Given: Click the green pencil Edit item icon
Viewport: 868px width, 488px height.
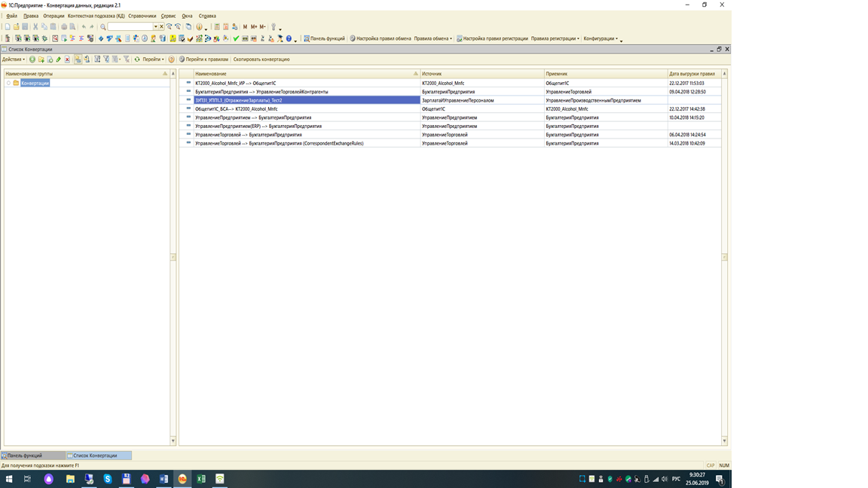Looking at the screenshot, I should click(58, 59).
